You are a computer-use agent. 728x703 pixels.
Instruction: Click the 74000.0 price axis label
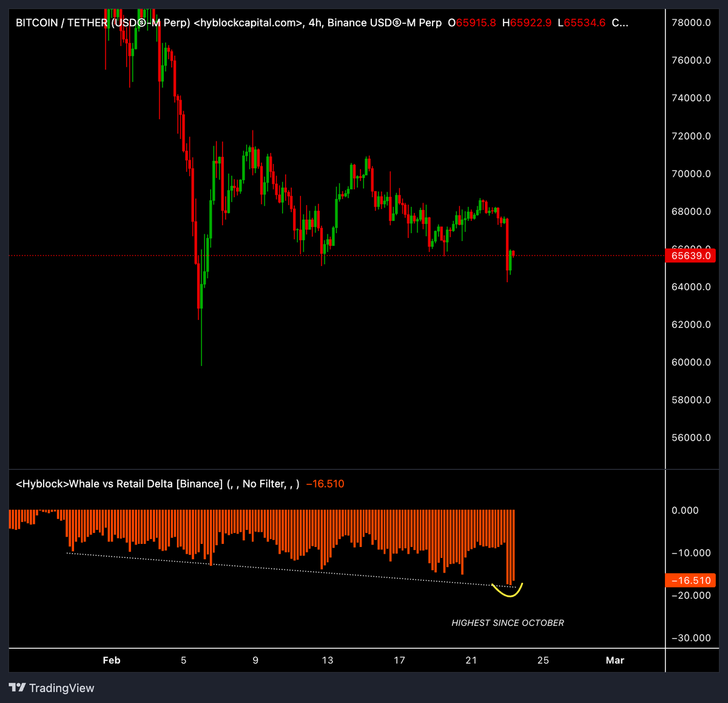(x=691, y=98)
